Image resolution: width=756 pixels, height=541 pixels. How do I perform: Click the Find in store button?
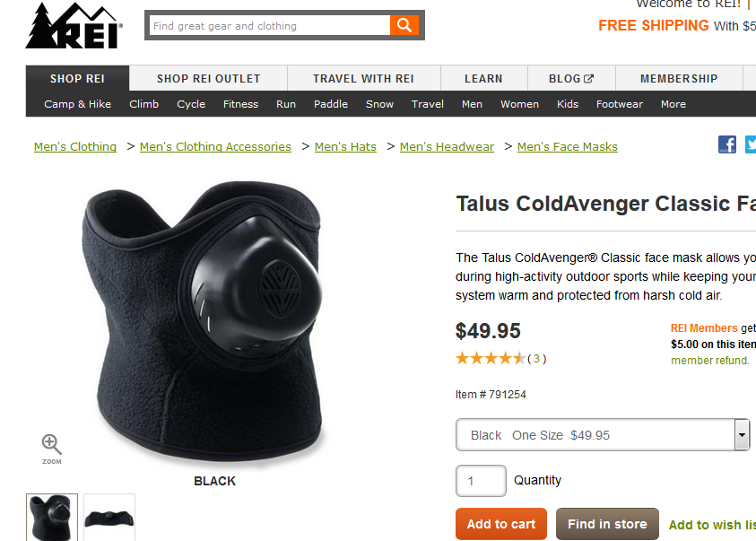tap(607, 524)
